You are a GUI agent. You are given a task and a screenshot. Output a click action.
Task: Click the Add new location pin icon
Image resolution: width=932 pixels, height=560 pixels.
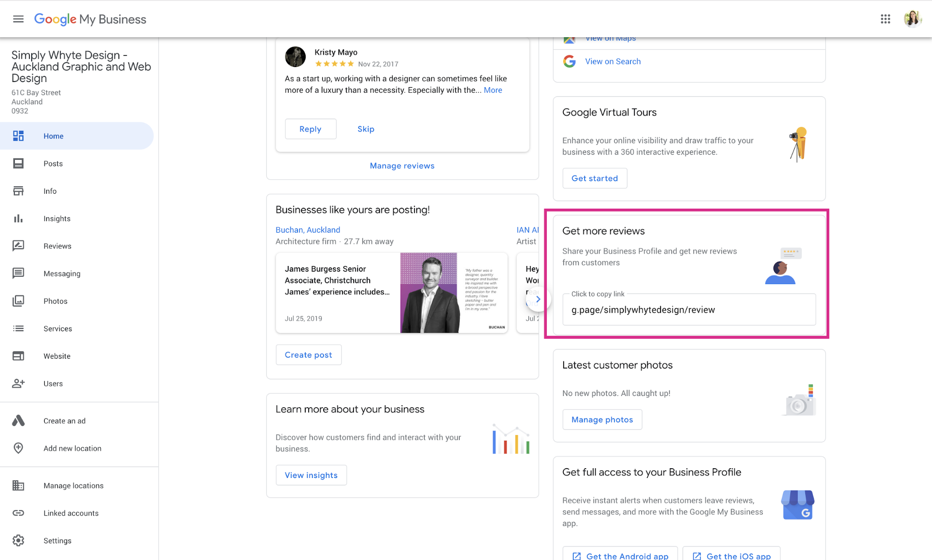pyautogui.click(x=18, y=448)
